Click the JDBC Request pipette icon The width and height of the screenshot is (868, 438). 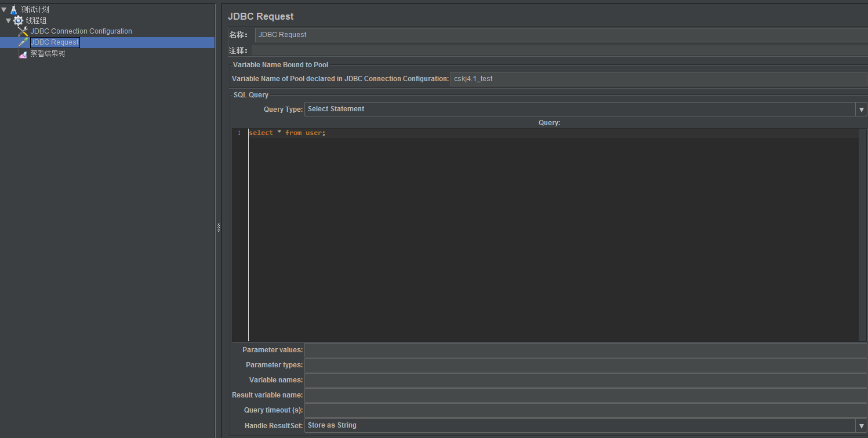point(23,42)
